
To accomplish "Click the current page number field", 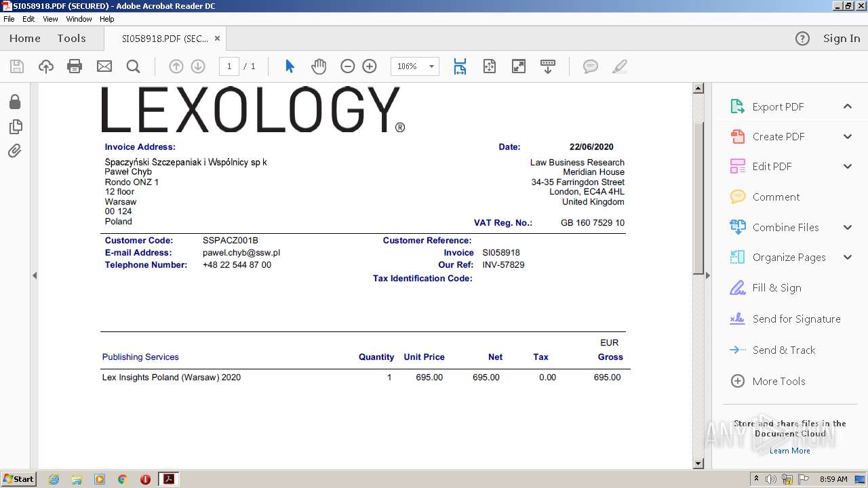I will (229, 66).
